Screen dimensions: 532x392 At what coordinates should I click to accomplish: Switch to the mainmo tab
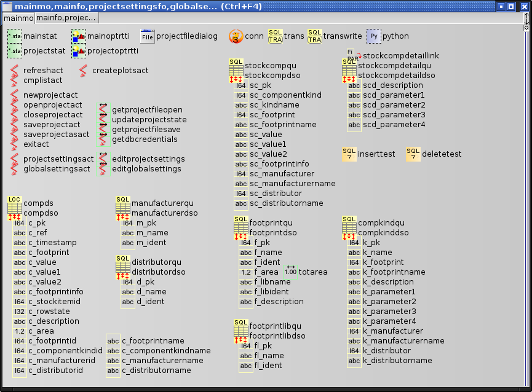click(x=18, y=18)
